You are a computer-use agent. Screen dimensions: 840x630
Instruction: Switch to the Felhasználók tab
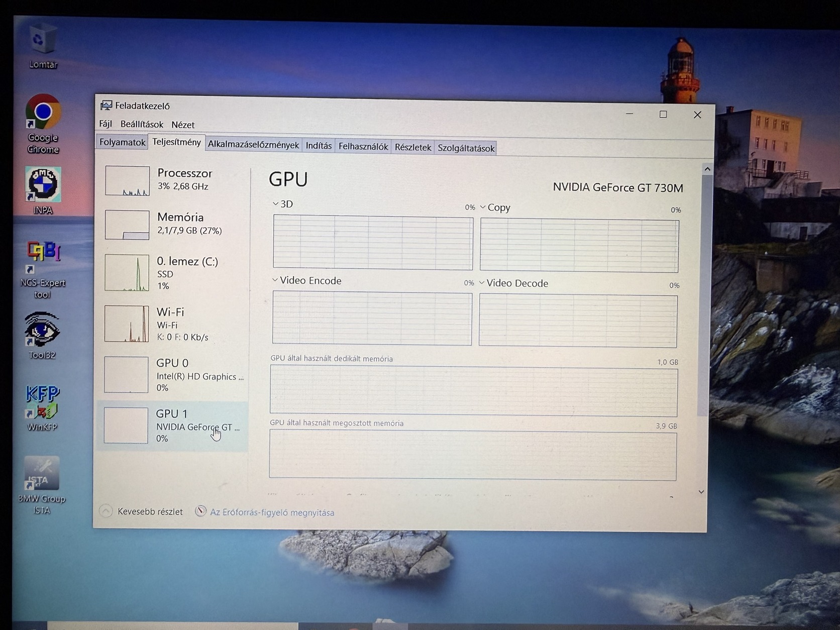click(363, 146)
